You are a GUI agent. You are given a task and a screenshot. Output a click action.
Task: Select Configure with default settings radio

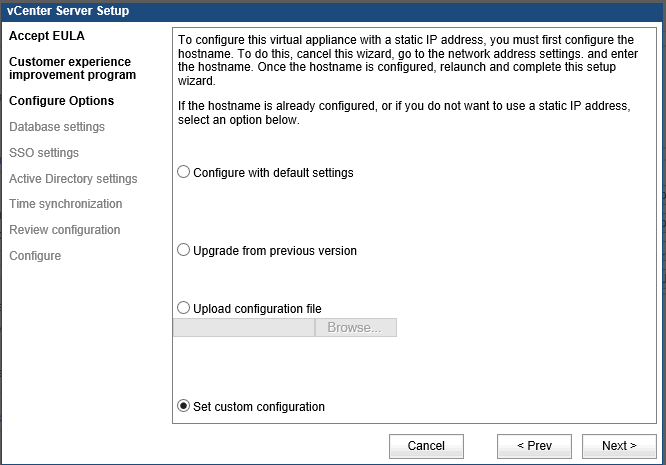click(x=183, y=172)
